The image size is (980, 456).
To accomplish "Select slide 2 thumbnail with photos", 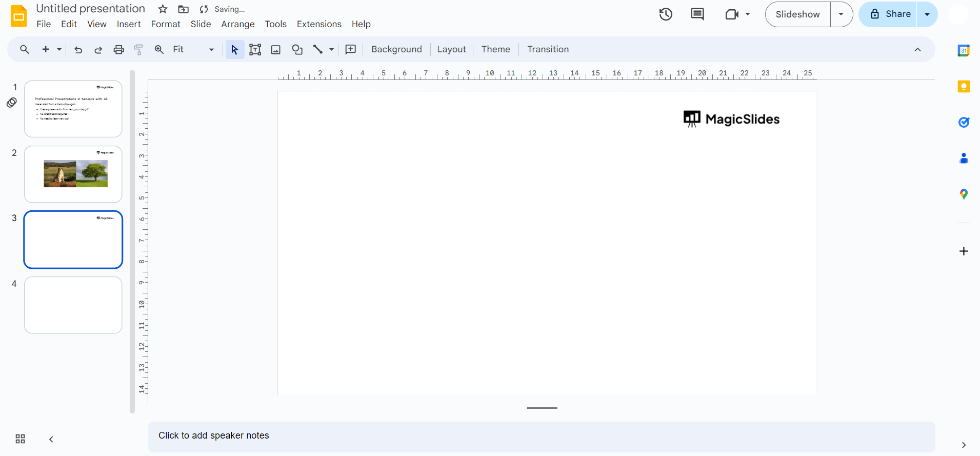I will tap(73, 174).
